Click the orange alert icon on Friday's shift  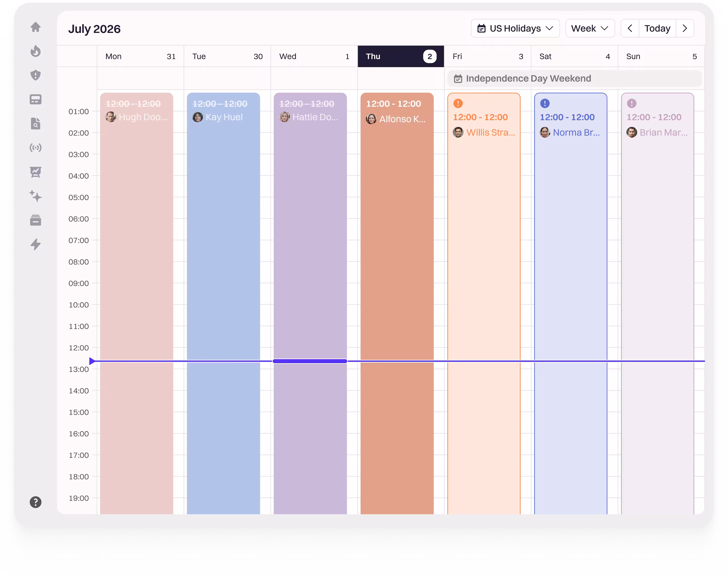[458, 104]
